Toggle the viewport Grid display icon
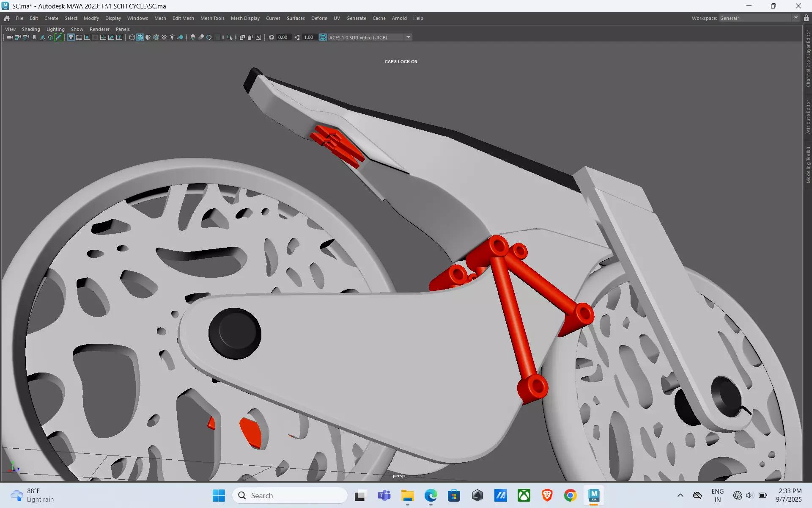 pyautogui.click(x=71, y=37)
